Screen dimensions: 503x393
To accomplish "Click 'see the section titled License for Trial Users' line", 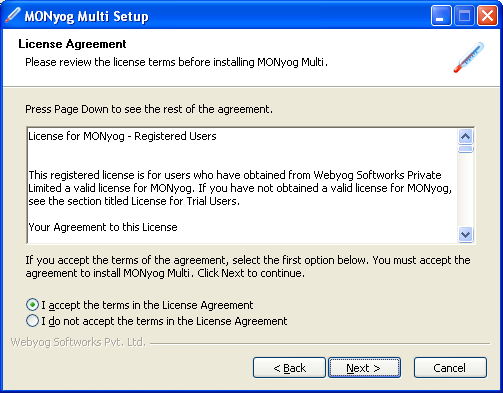I will point(134,201).
